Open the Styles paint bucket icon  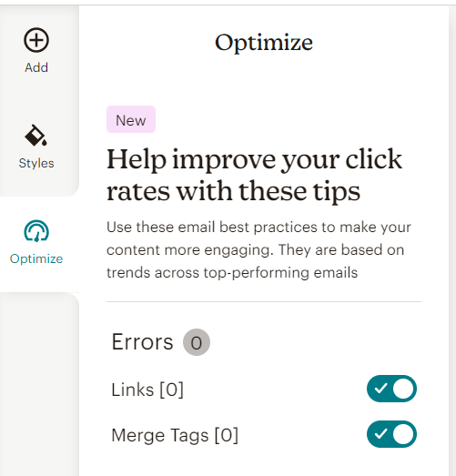(35, 136)
